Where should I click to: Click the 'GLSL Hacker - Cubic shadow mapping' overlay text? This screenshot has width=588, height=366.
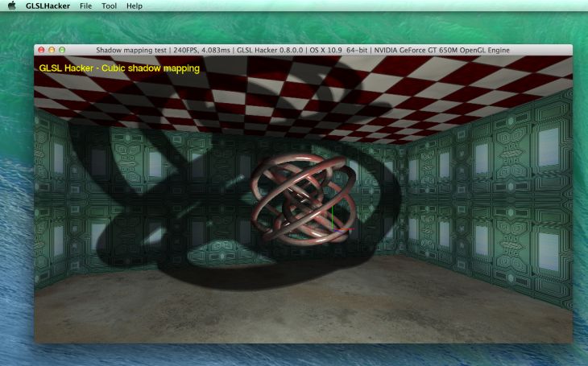point(119,68)
